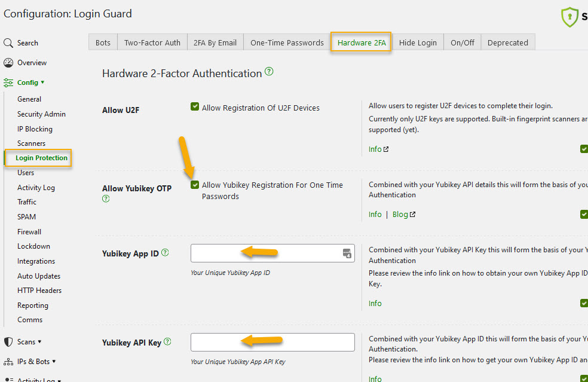Click the IPs & Bots network icon
588x382 pixels.
pos(8,361)
